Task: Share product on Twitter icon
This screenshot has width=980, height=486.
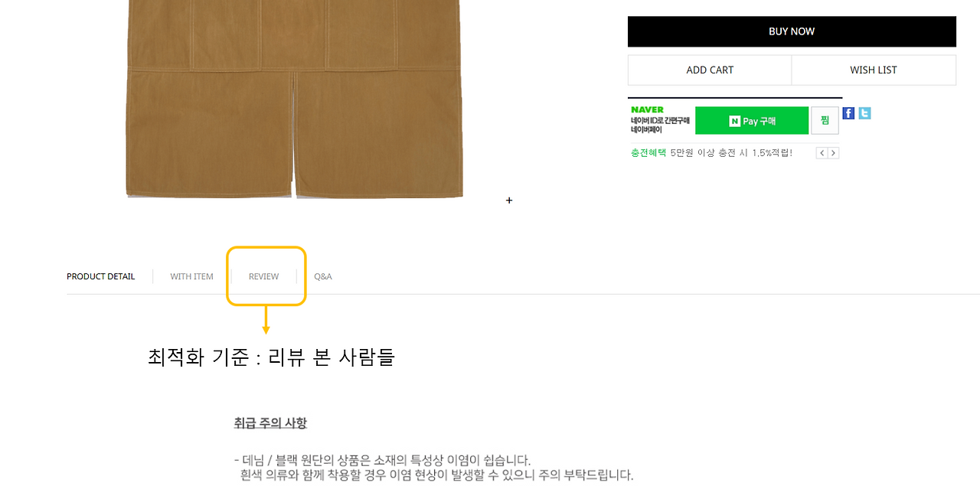Action: tap(864, 113)
